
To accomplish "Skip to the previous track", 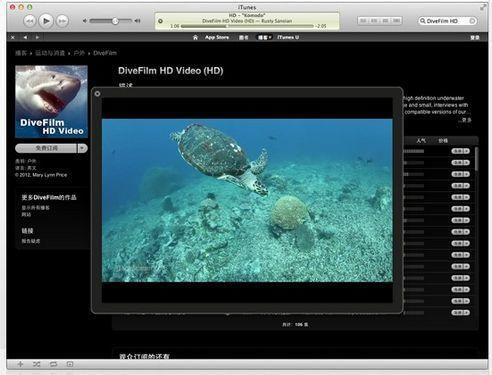I will pyautogui.click(x=29, y=21).
